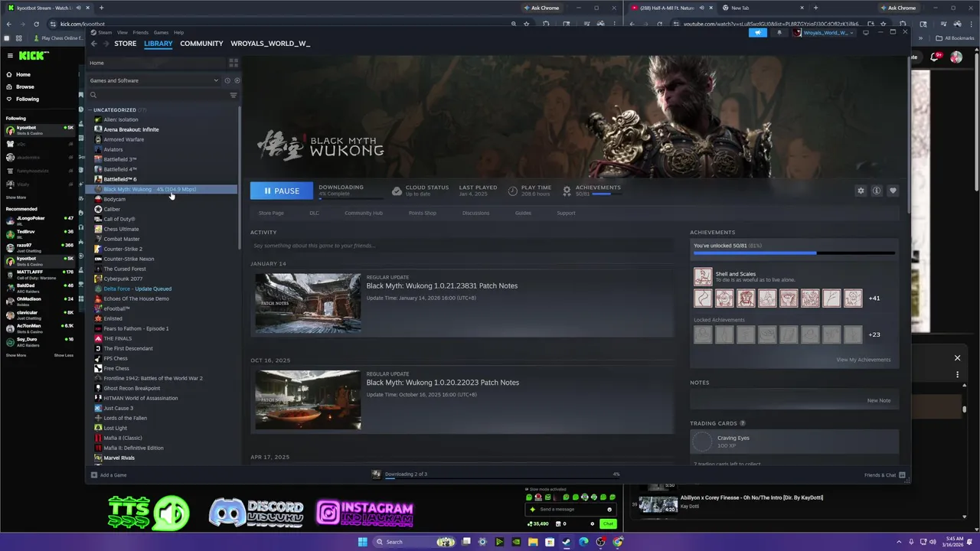Screen dimensions: 980x551
Task: Open Trading Cards help question mark
Action: point(743,423)
